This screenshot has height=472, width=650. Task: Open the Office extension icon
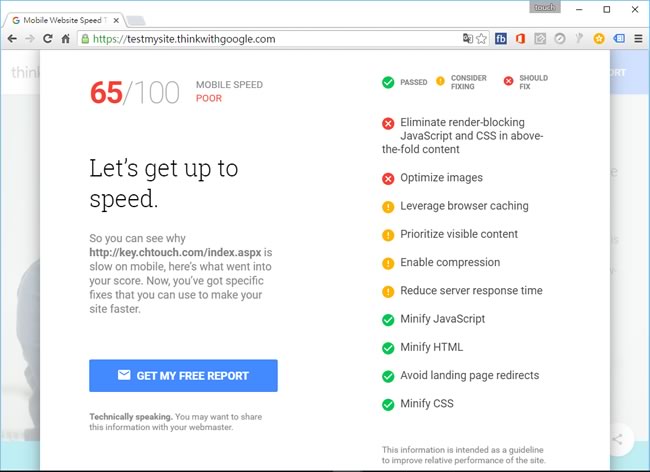(x=520, y=39)
